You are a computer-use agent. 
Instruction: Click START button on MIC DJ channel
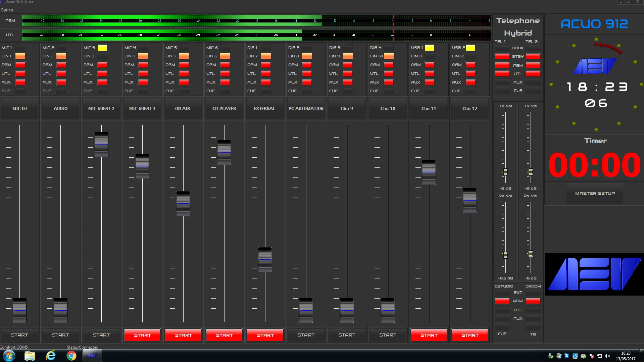[x=19, y=335]
